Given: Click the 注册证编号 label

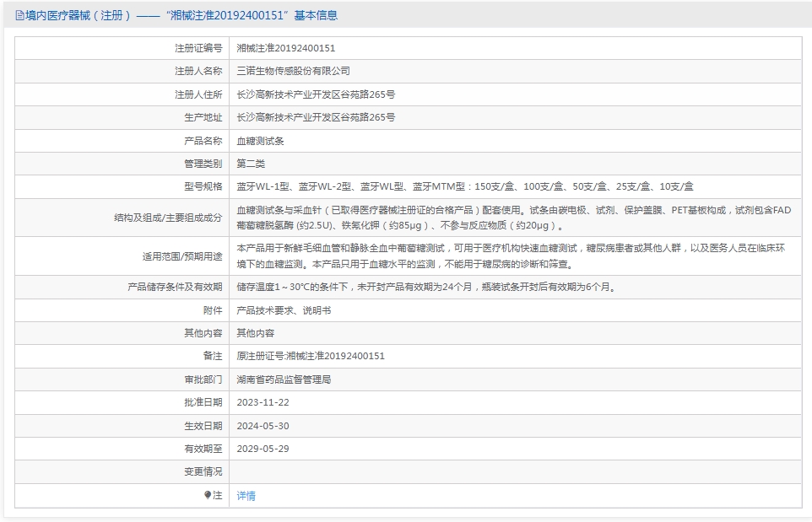Looking at the screenshot, I should tap(198, 48).
